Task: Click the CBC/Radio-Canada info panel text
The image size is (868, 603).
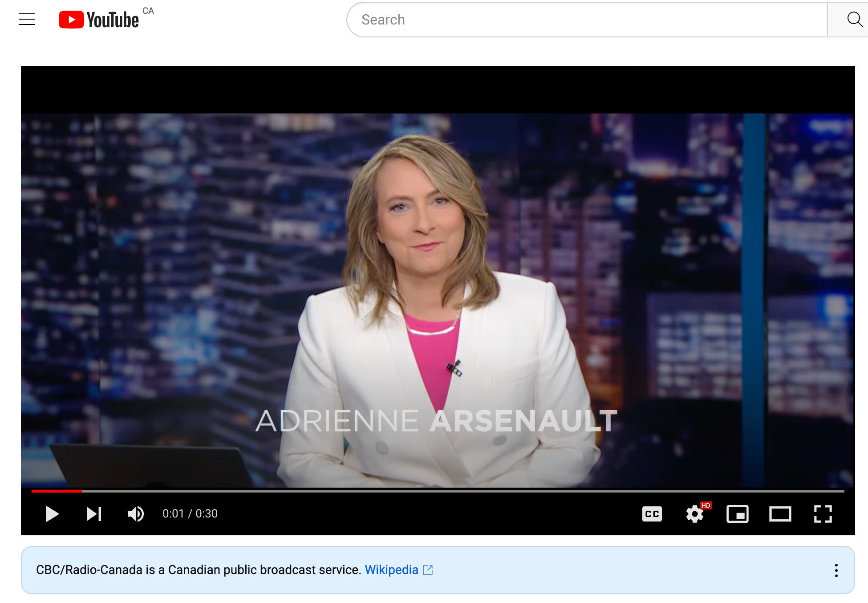Action: pos(198,570)
